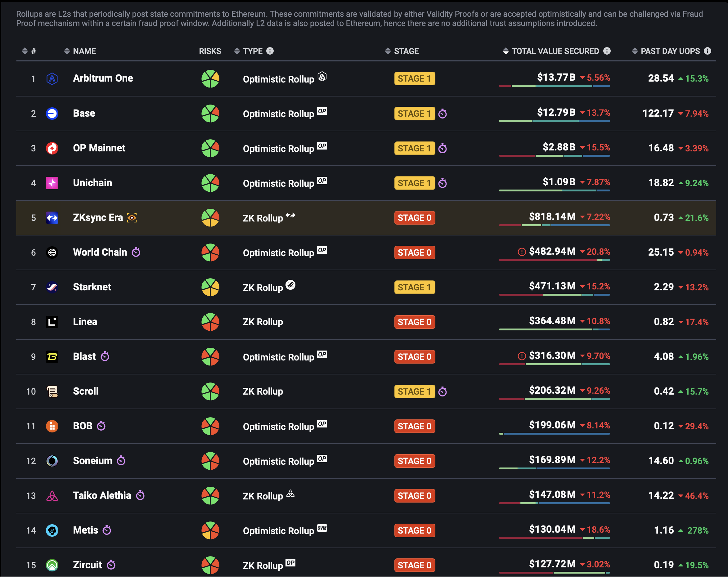Click the timer icon beside Scroll Stage 1
This screenshot has width=728, height=577.
(x=442, y=391)
